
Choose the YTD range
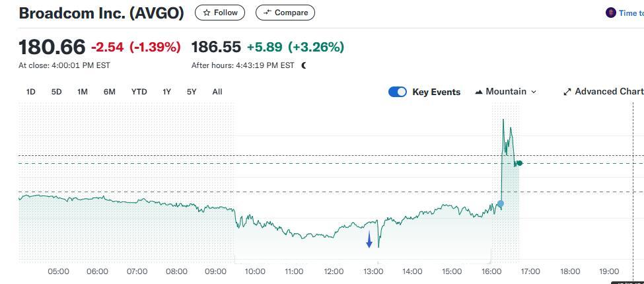point(139,92)
